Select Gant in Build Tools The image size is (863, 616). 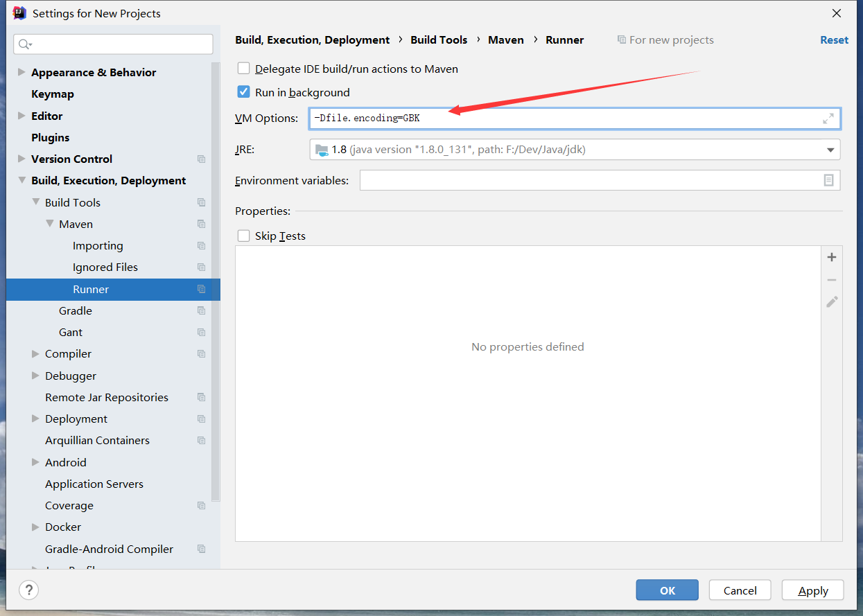click(x=71, y=333)
